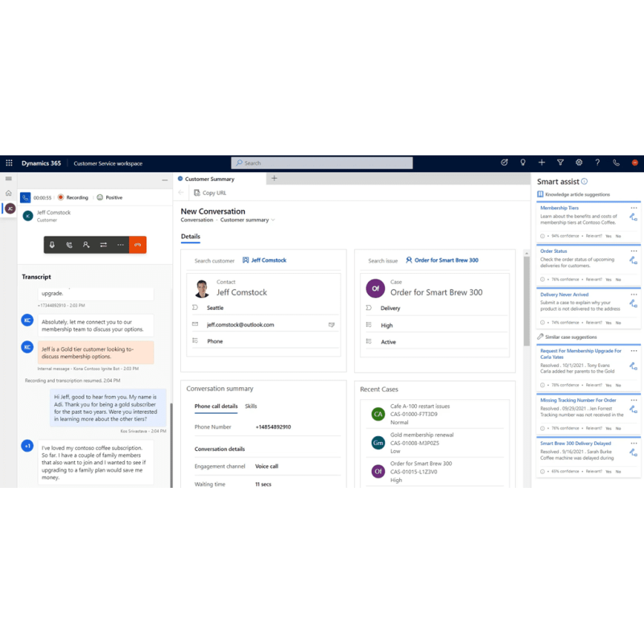
Task: Open the help question mark icon
Action: tap(597, 163)
